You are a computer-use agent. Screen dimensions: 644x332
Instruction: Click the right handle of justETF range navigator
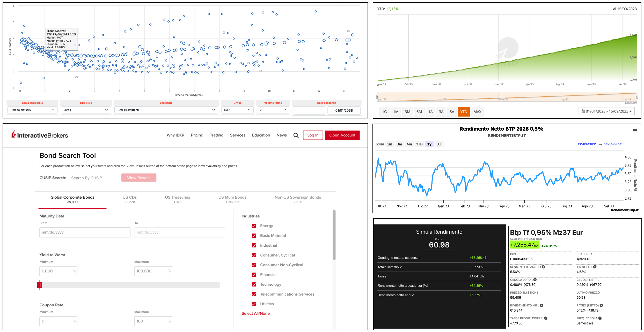[x=636, y=97]
